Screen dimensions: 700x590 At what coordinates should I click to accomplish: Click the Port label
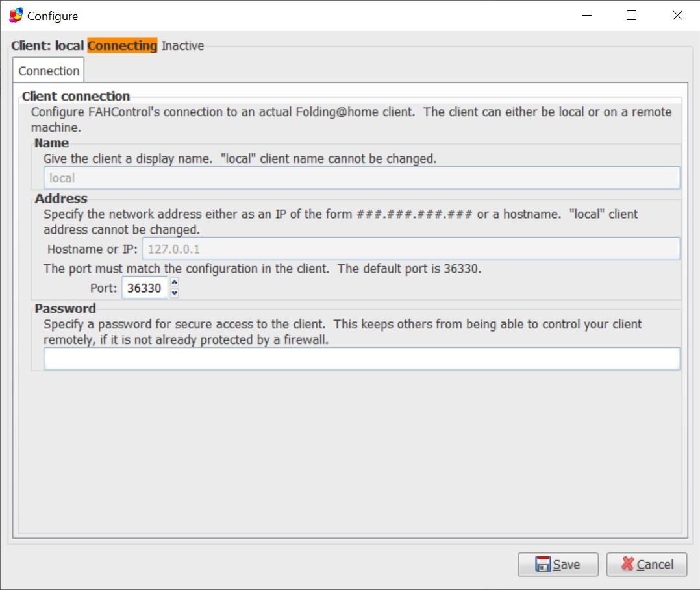click(x=104, y=288)
